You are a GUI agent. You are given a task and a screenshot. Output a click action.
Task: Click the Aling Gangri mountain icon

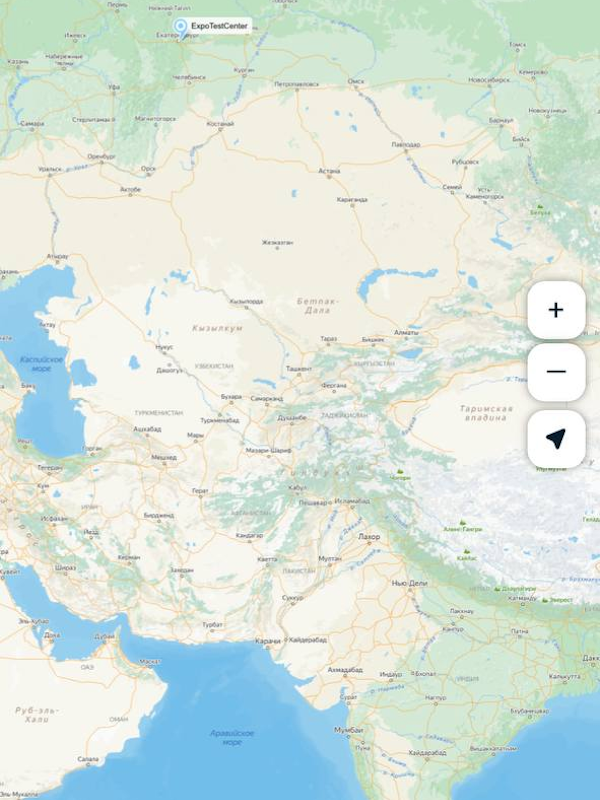462,523
